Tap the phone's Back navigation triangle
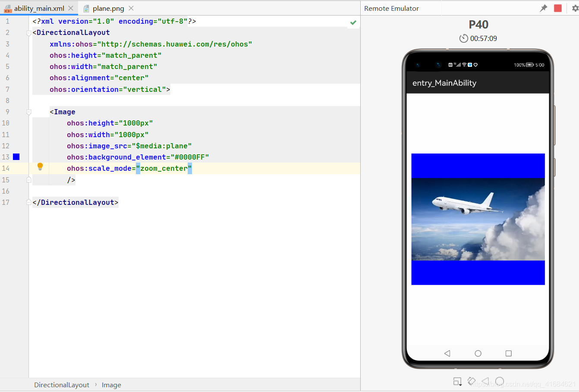 447,353
